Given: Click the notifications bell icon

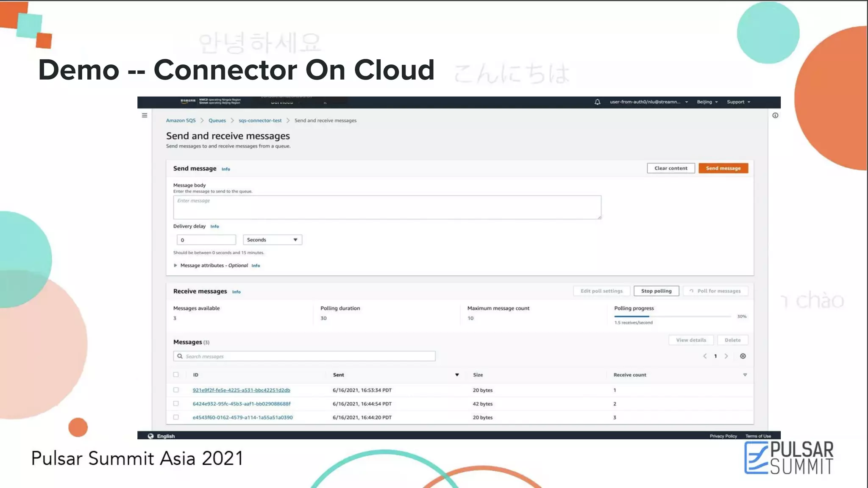Looking at the screenshot, I should (x=597, y=102).
